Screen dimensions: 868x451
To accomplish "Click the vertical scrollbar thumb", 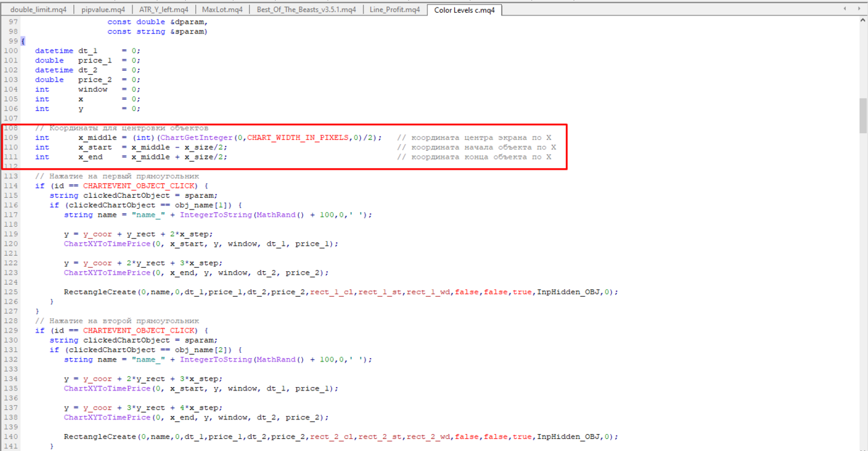I will (x=863, y=116).
